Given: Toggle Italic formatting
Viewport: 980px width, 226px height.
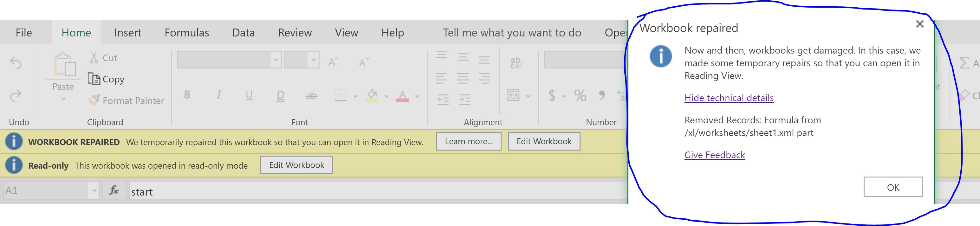Looking at the screenshot, I should pyautogui.click(x=219, y=95).
